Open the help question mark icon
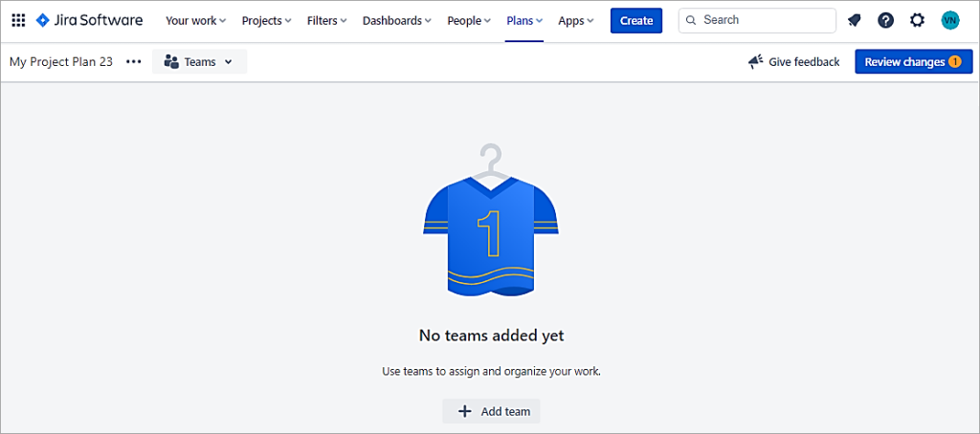Viewport: 980px width, 434px height. 885,21
